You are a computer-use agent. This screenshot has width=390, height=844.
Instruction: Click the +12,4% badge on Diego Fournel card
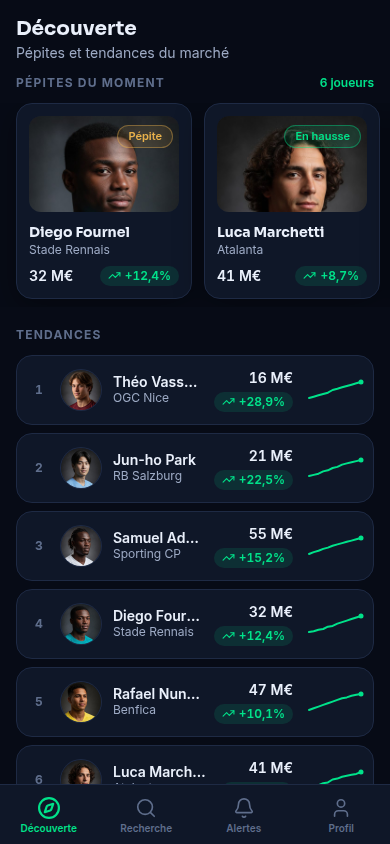139,276
